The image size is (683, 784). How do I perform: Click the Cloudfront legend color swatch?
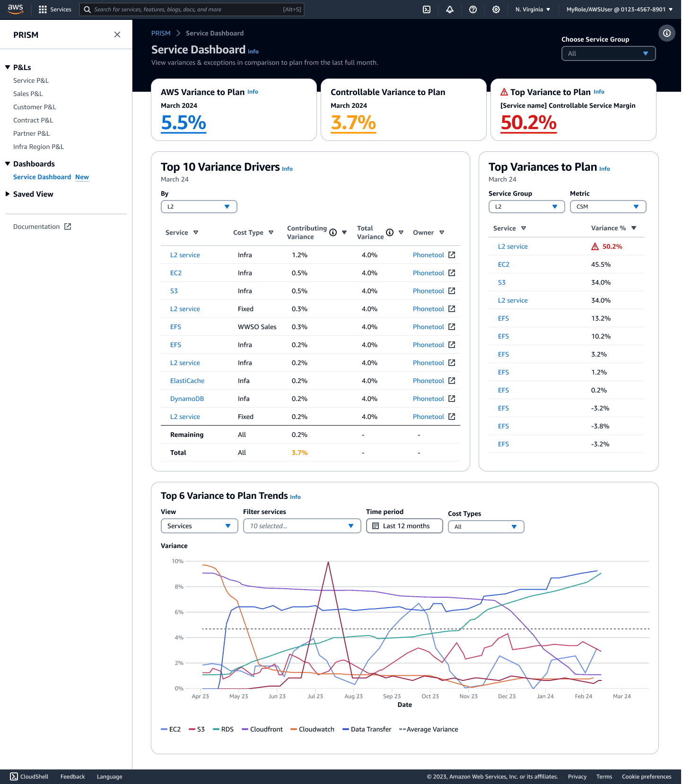coord(245,729)
